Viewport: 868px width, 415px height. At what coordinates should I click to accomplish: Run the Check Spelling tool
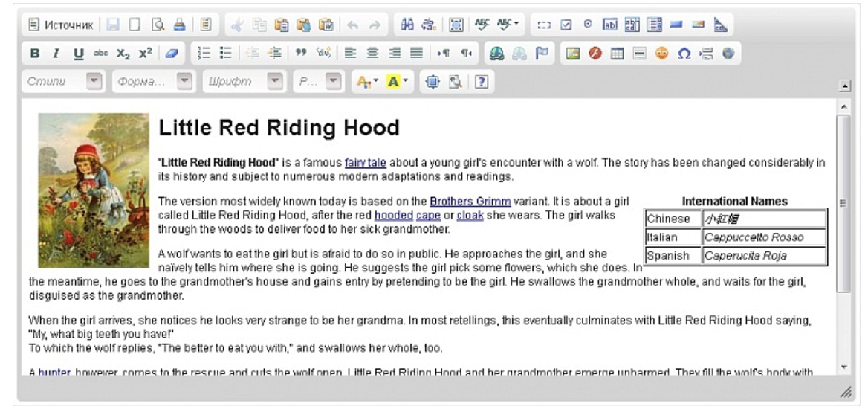482,25
